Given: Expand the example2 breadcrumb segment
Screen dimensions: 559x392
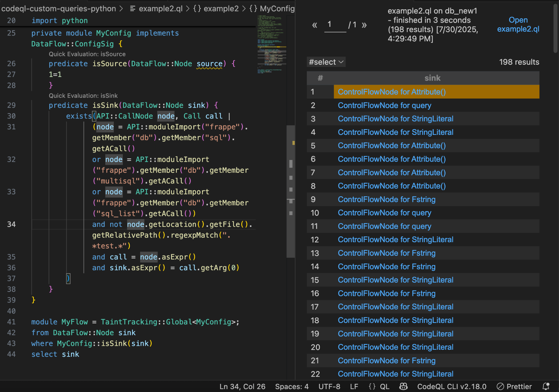Looking at the screenshot, I should [221, 9].
